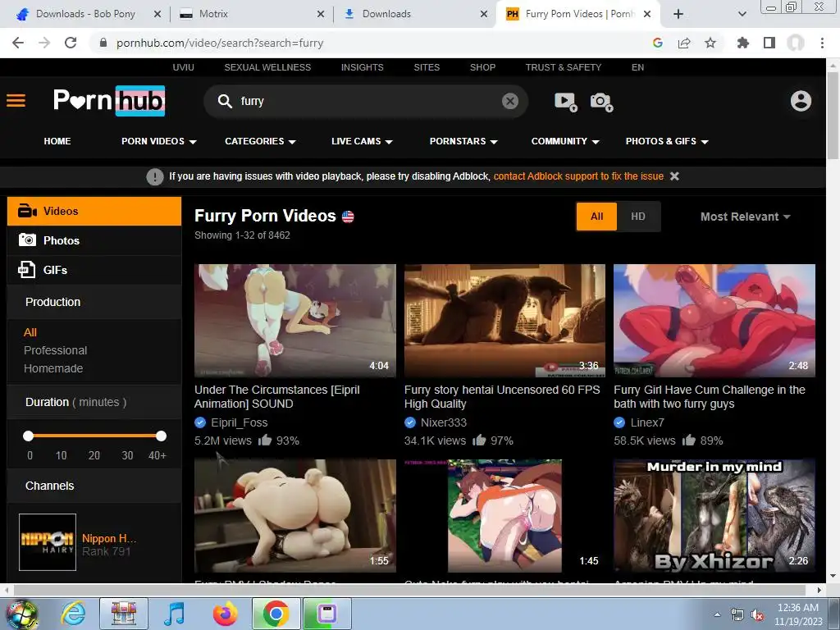Select the Videos sidebar tab

94,211
